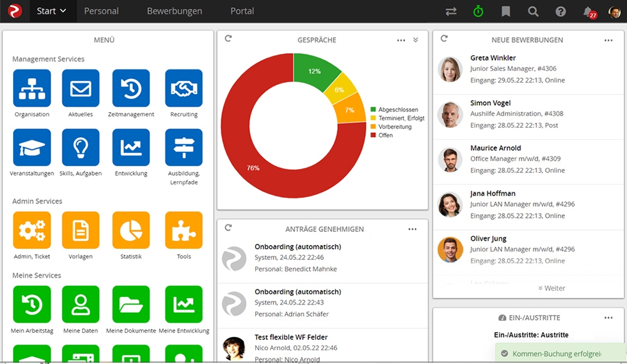Screen dimensions: 627x364
Task: Open the Ausbildung, Lernpfade signpost tile
Action: pyautogui.click(x=184, y=147)
